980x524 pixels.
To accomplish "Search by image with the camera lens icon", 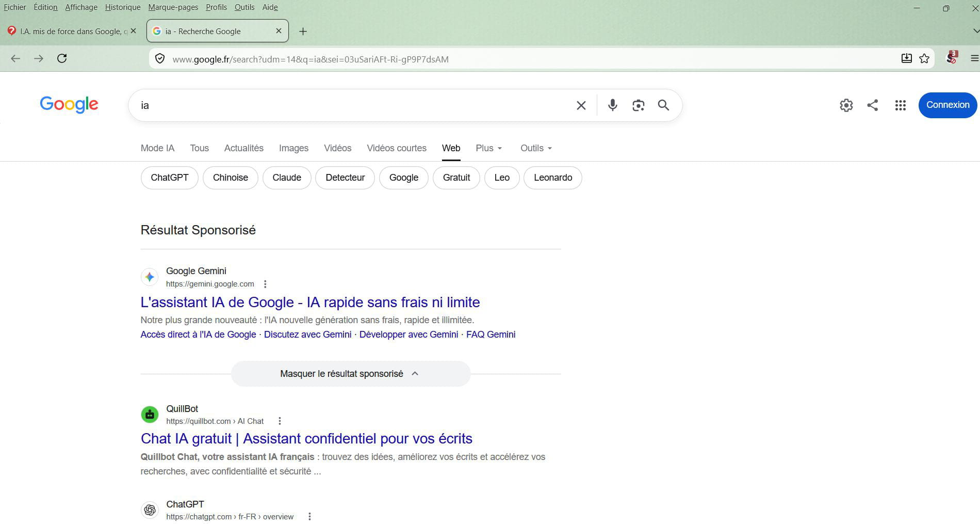I will pyautogui.click(x=638, y=105).
